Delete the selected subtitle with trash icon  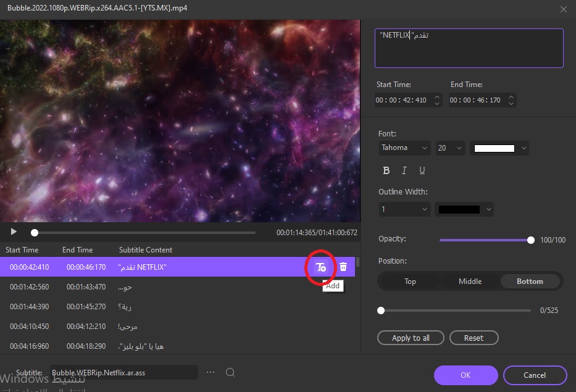pos(343,267)
